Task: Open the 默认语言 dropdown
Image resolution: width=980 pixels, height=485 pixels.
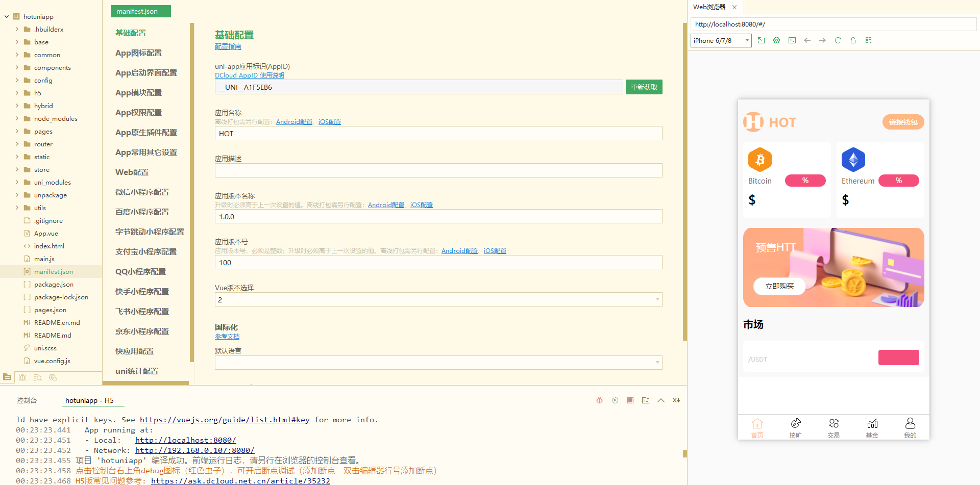Action: tap(657, 362)
